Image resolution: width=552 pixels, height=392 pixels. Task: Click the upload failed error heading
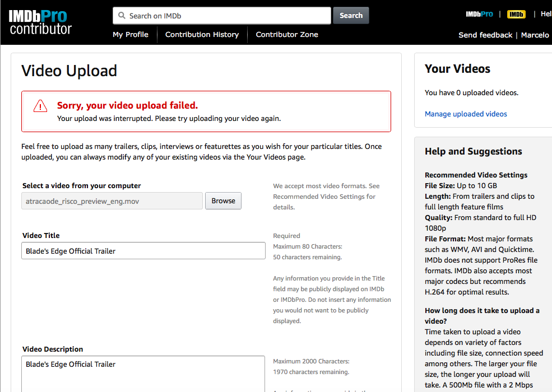[x=127, y=105]
